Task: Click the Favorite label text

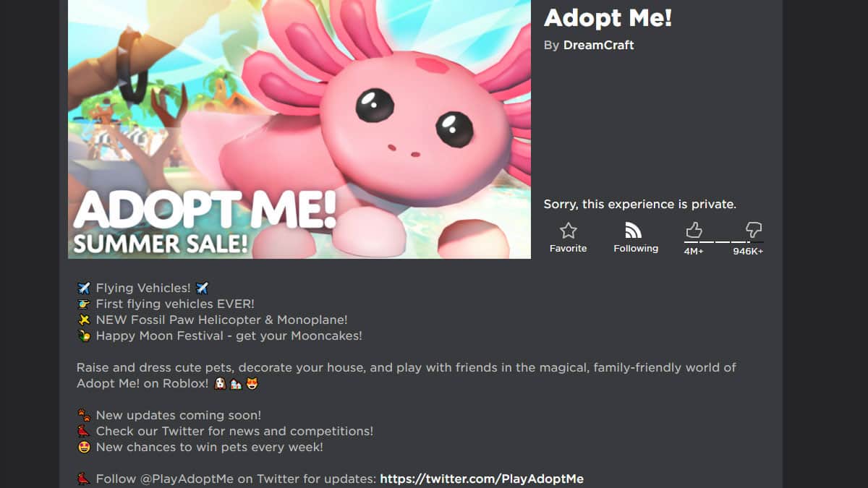Action: tap(569, 248)
